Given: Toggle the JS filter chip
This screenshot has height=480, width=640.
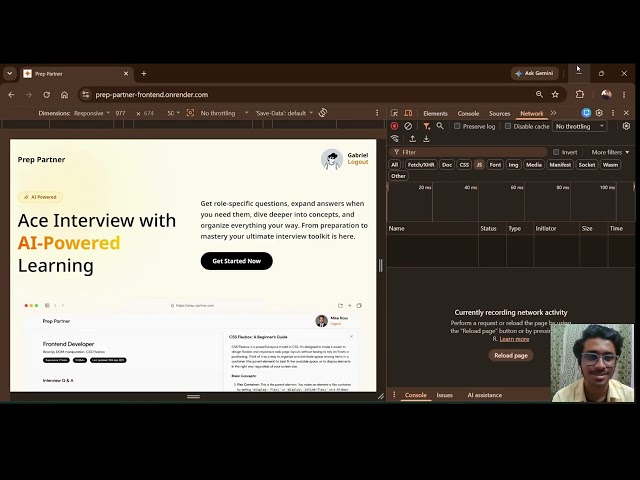Looking at the screenshot, I should (479, 165).
